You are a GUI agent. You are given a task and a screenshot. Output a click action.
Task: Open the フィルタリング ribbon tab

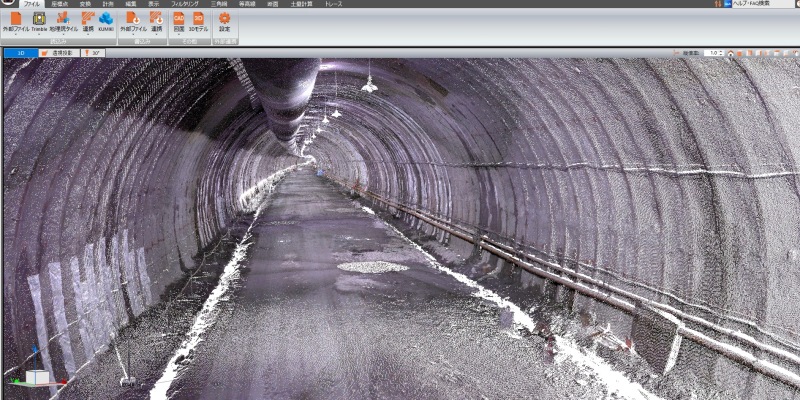coord(185,4)
